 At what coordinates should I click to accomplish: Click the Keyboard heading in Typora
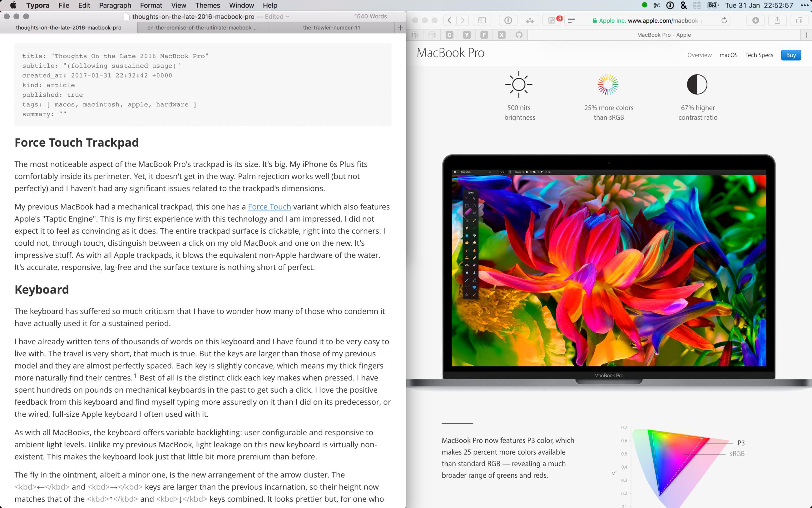click(42, 289)
